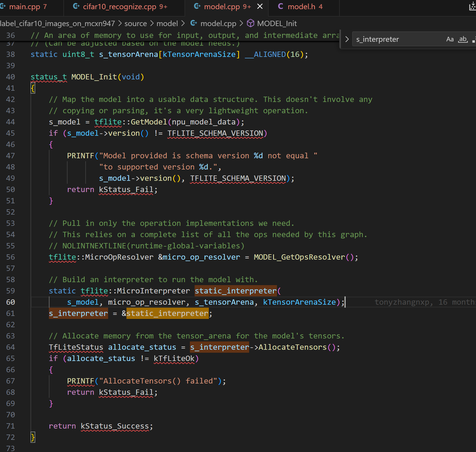Click line number 60 in the gutter

(11, 302)
